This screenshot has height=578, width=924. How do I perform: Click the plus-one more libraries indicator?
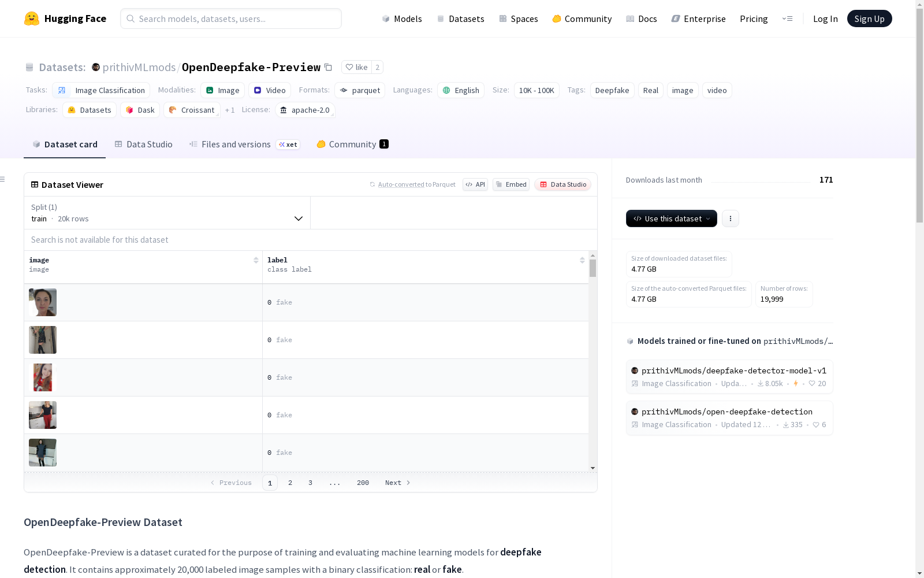[230, 110]
